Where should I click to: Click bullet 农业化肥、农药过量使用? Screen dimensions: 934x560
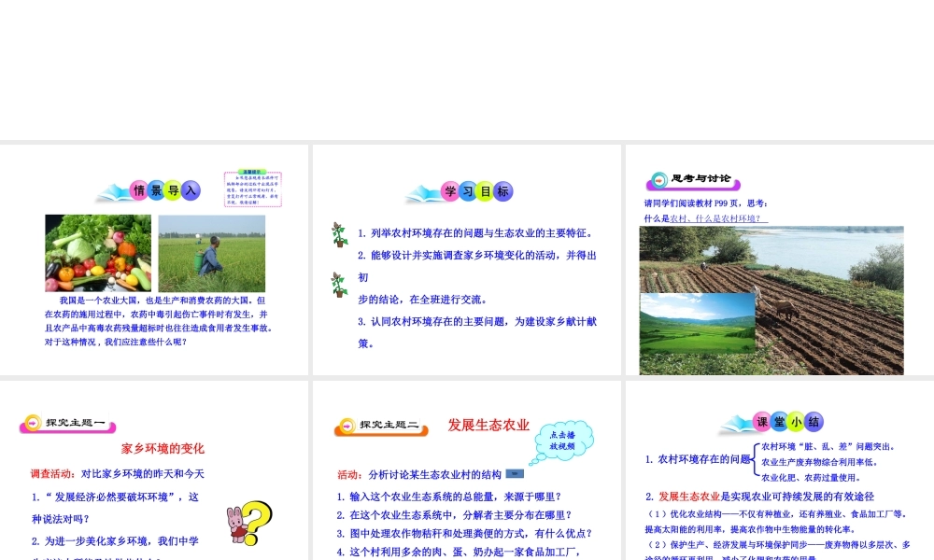(x=811, y=477)
